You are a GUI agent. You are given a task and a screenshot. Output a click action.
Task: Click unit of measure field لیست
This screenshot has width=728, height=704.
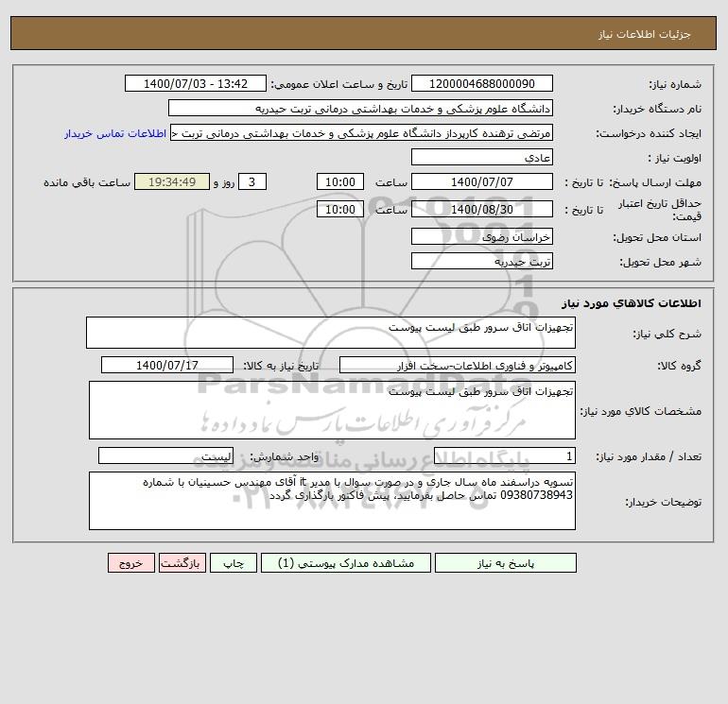(x=165, y=456)
